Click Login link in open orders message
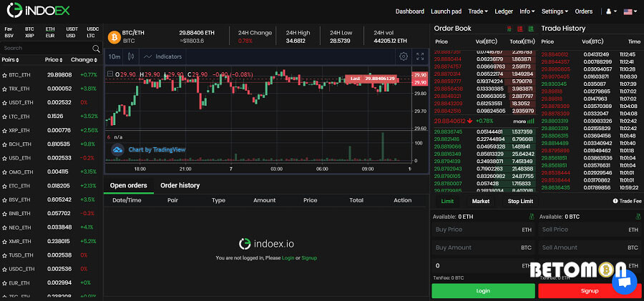The height and width of the screenshot is (301, 644). tap(288, 258)
